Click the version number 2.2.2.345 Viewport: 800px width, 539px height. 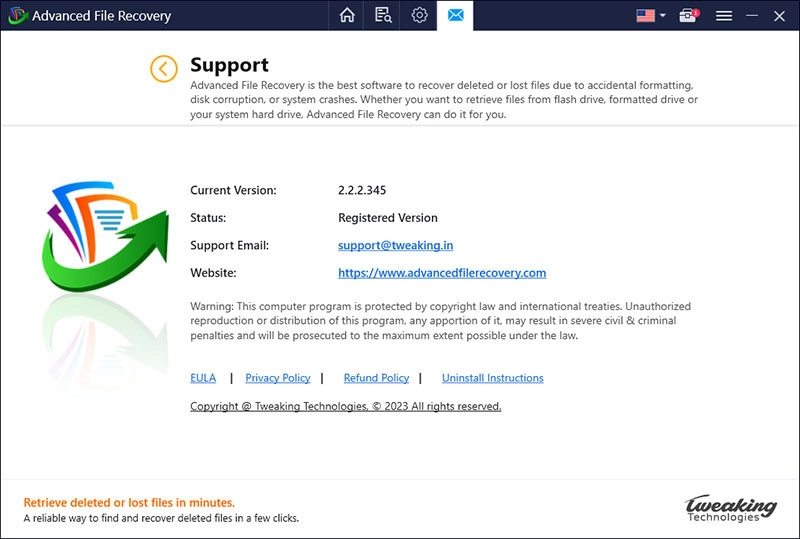362,190
